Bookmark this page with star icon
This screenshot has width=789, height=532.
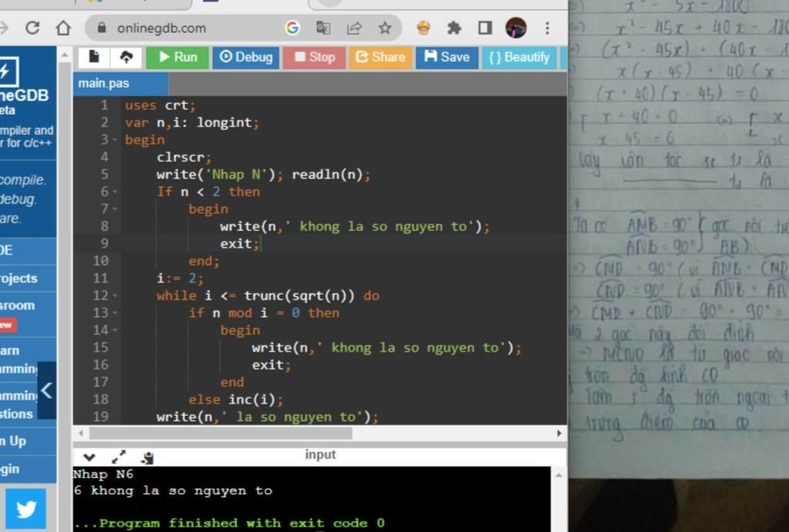pos(385,28)
